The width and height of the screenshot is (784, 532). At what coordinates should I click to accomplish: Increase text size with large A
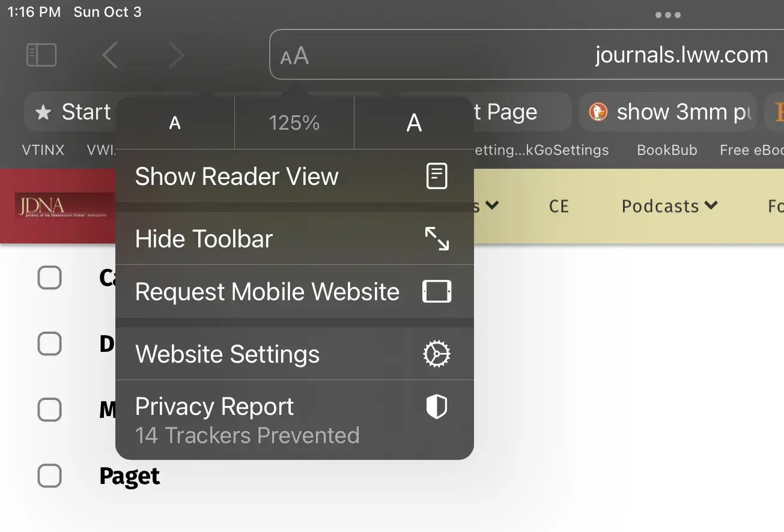pyautogui.click(x=414, y=123)
